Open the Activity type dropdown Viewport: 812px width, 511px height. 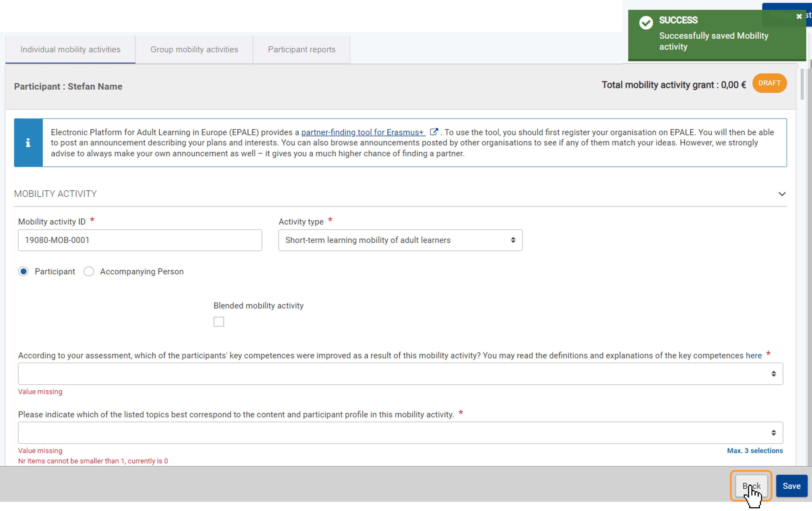[x=400, y=240]
